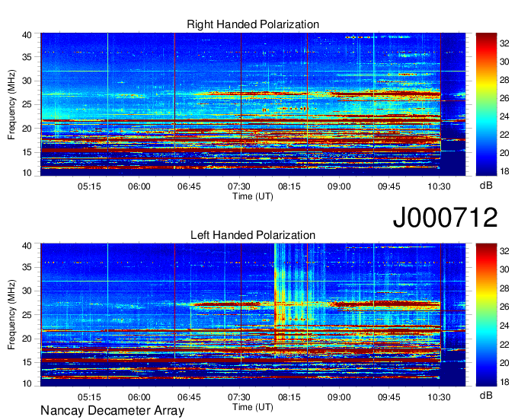Image resolution: width=518 pixels, height=420 pixels.
Task: Click the 24 dB value on Right Handed colorbar
Action: click(504, 116)
